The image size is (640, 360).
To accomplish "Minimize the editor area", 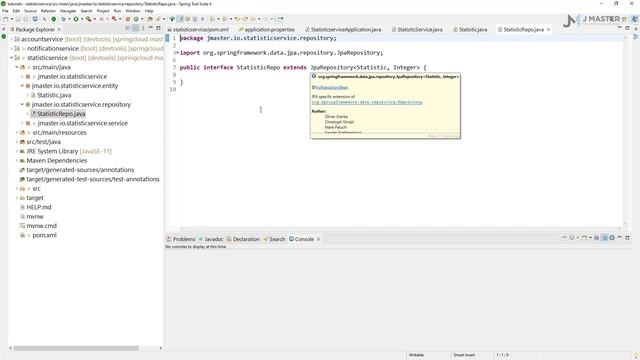I will [620, 28].
